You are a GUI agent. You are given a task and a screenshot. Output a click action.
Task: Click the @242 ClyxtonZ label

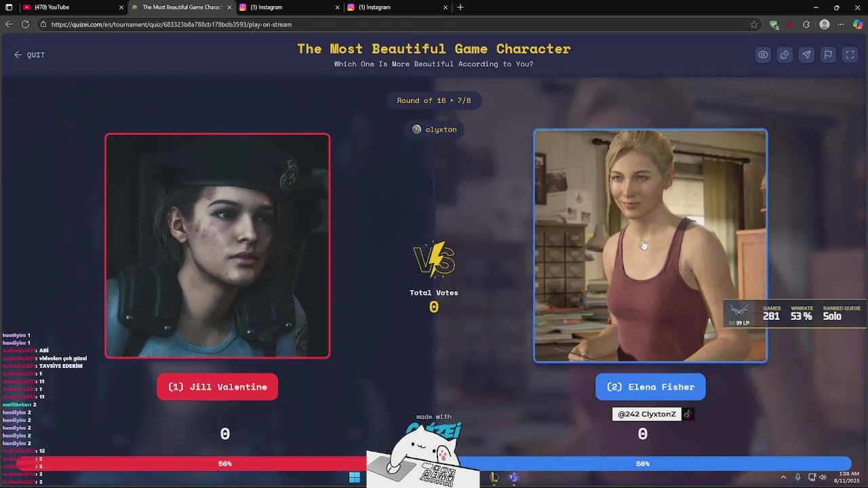tap(646, 414)
